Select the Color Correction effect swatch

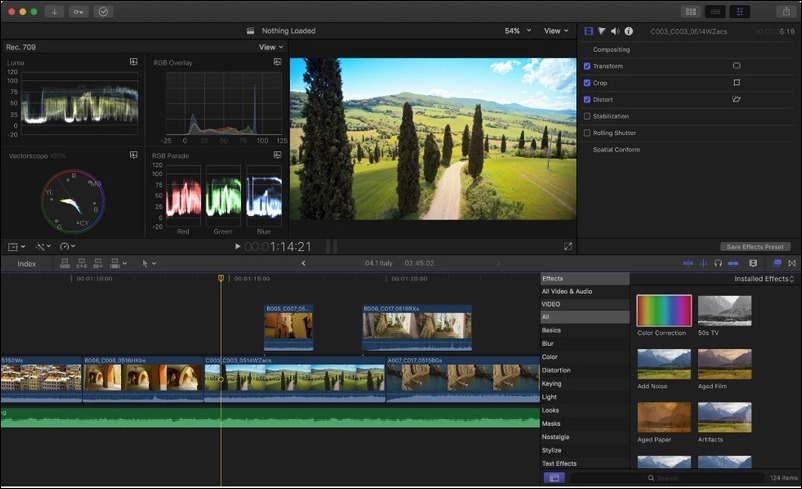[x=664, y=310]
